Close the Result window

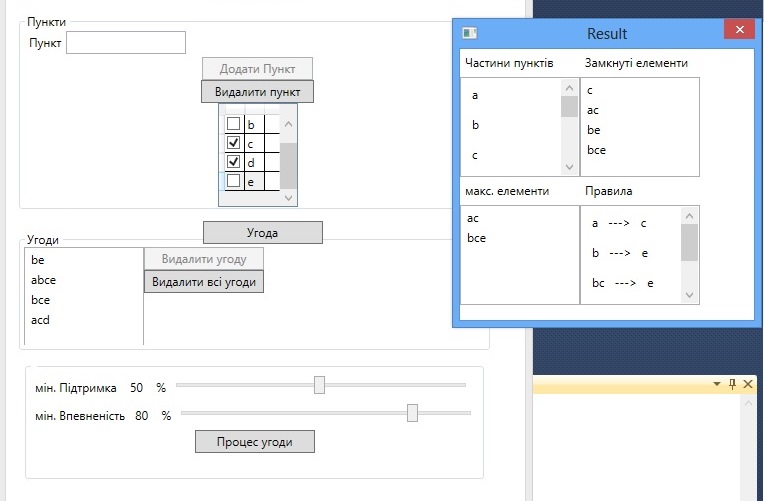(740, 30)
